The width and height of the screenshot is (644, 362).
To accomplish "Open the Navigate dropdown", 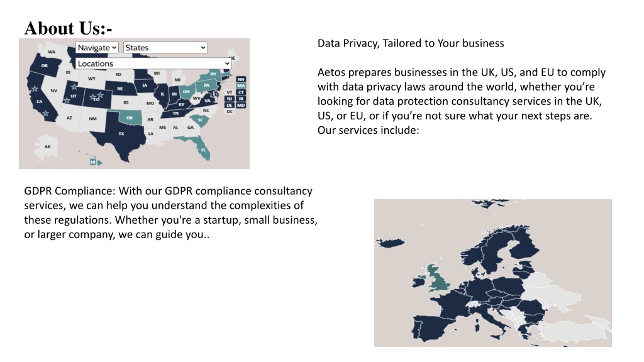I will 97,48.
